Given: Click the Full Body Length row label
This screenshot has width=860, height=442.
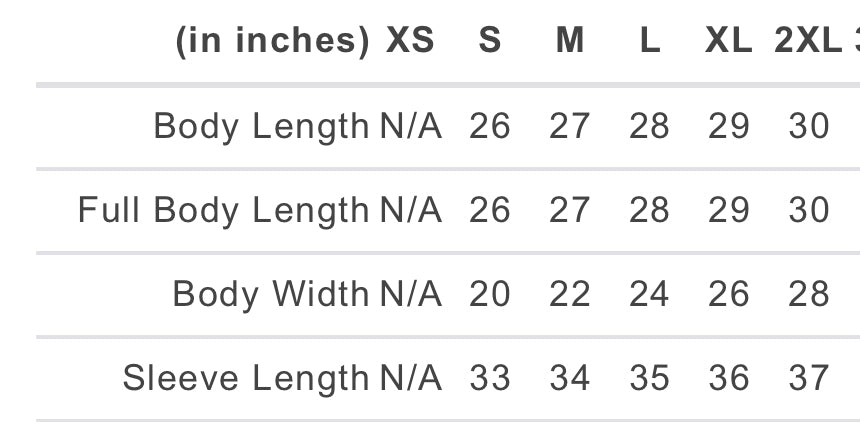Looking at the screenshot, I should pos(224,211).
